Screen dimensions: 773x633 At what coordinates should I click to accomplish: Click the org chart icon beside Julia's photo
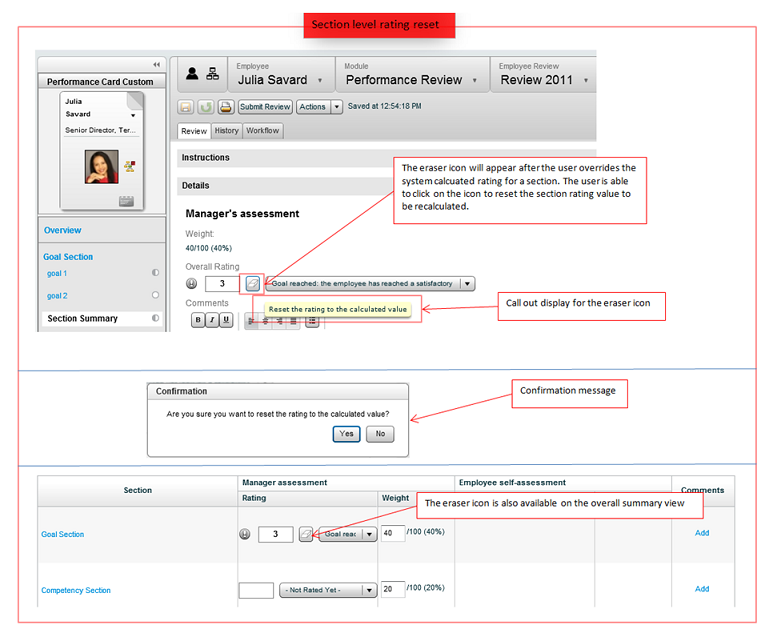[x=130, y=166]
